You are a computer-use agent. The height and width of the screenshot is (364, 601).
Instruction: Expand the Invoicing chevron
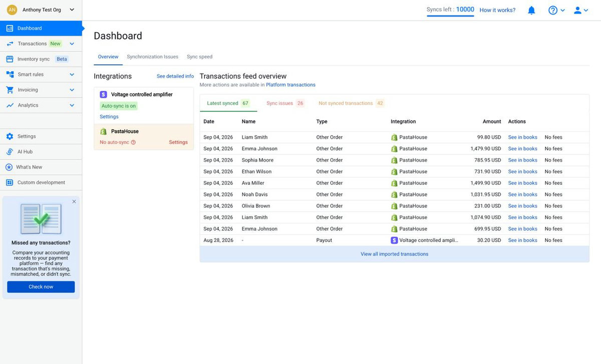pos(72,90)
